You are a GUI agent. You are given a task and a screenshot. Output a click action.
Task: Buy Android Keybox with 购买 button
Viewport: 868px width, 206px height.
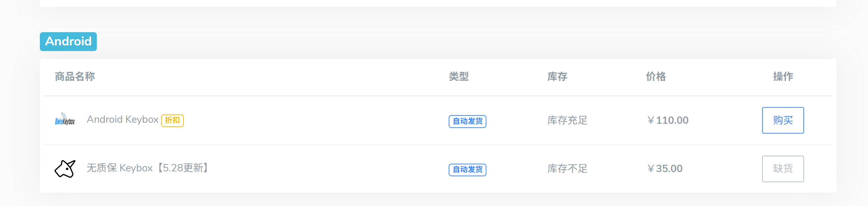pyautogui.click(x=783, y=120)
